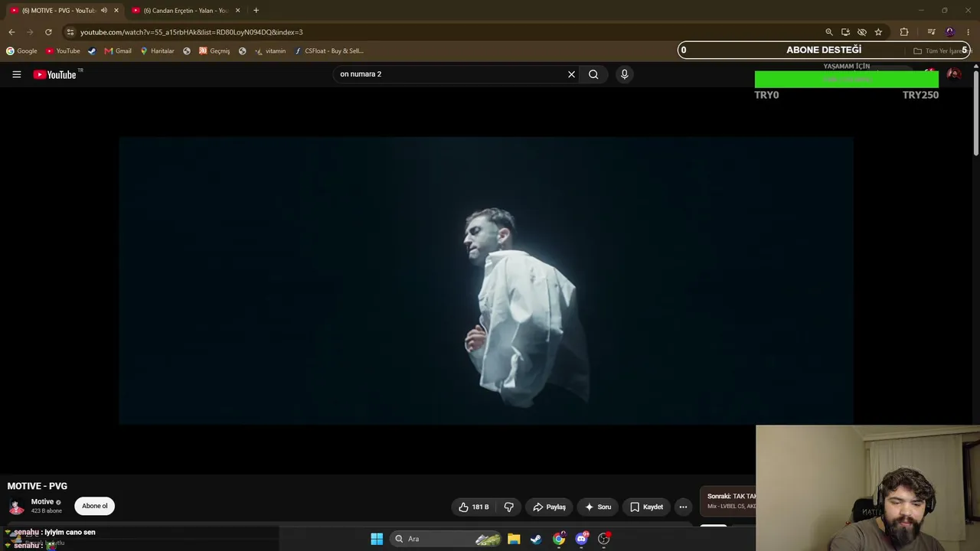Open Steam from the taskbar
980x551 pixels.
[536, 539]
